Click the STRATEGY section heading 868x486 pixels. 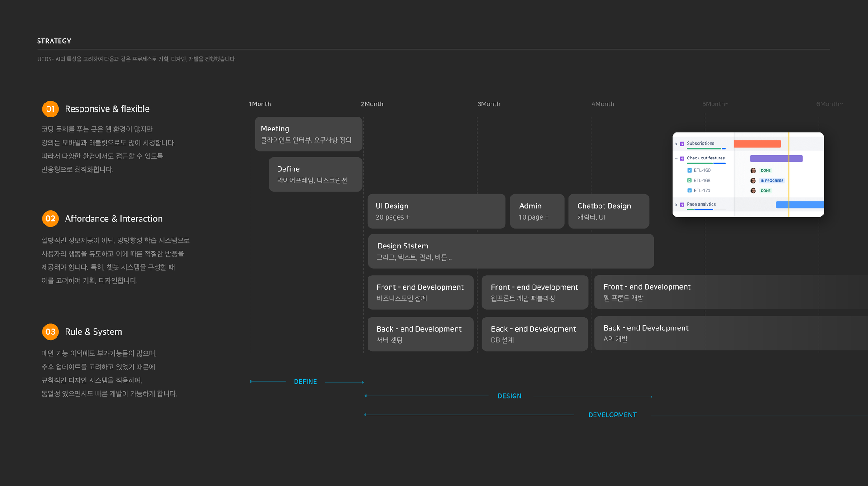coord(54,41)
